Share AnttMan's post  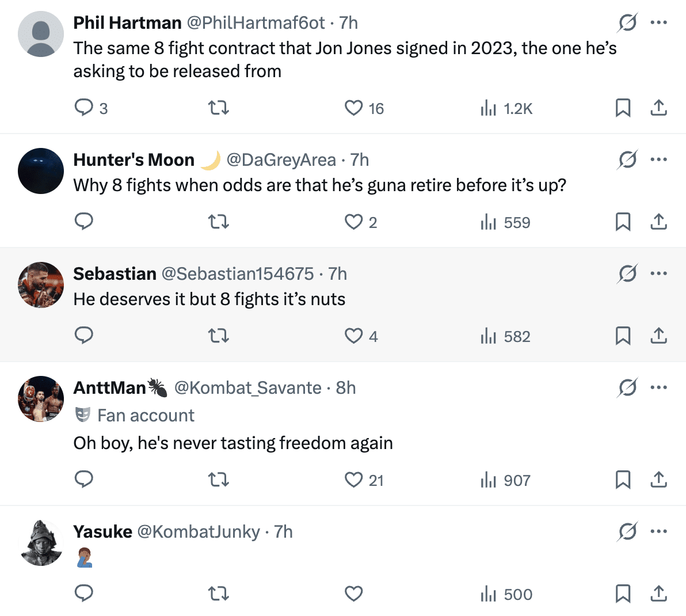click(x=658, y=480)
